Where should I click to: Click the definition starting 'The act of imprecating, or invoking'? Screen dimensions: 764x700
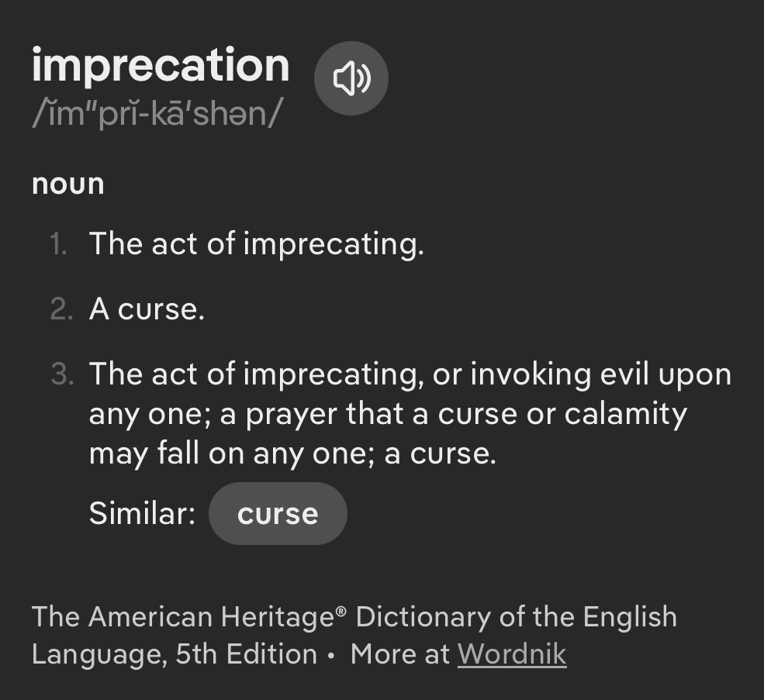410,374
